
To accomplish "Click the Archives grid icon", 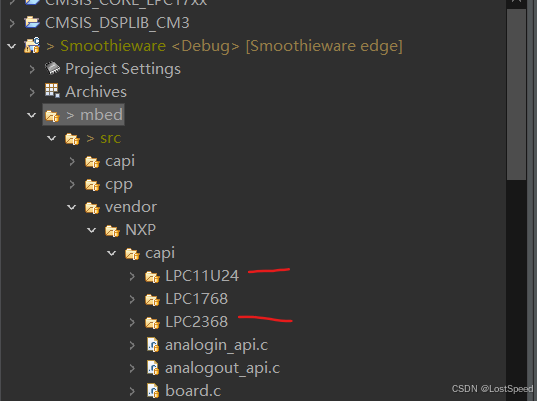I will 52,91.
